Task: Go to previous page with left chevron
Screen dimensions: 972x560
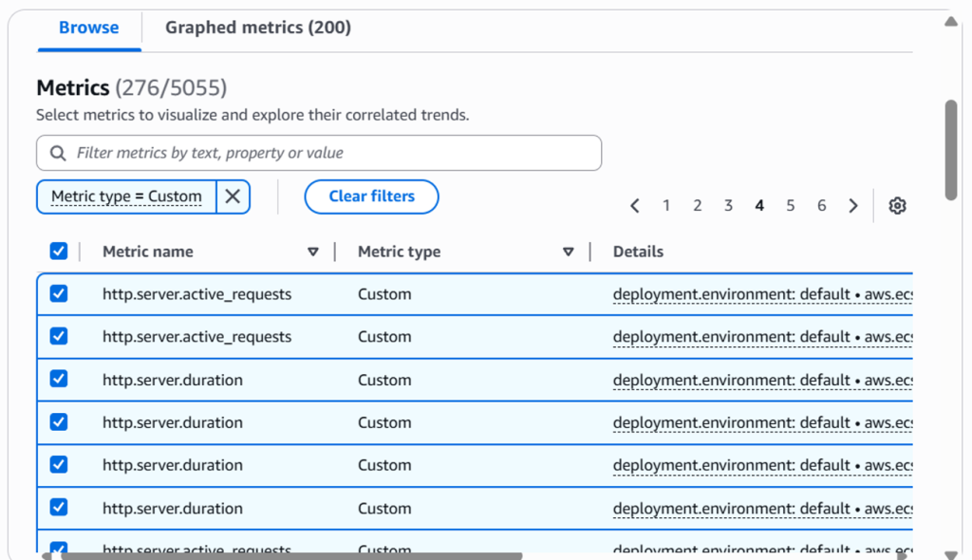Action: click(635, 205)
